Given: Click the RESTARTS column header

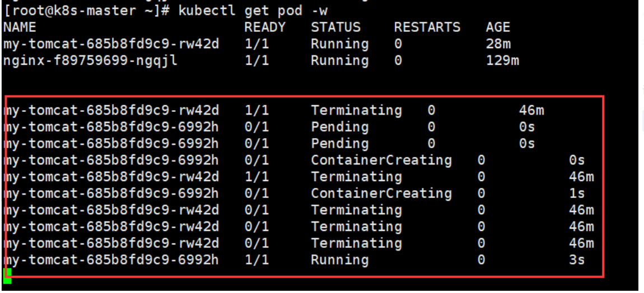Looking at the screenshot, I should point(427,27).
